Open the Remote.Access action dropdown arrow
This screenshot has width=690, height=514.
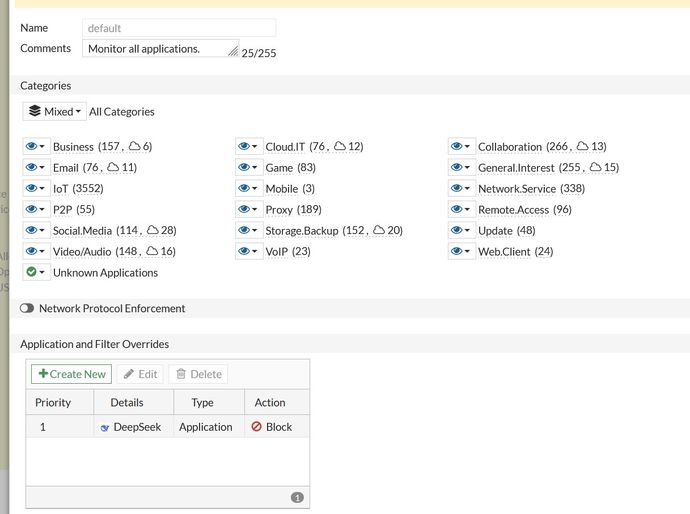(x=468, y=210)
